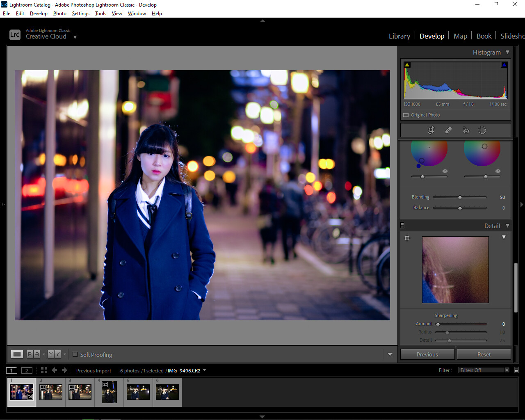525x420 pixels.
Task: Switch to the Map module
Action: click(x=460, y=36)
